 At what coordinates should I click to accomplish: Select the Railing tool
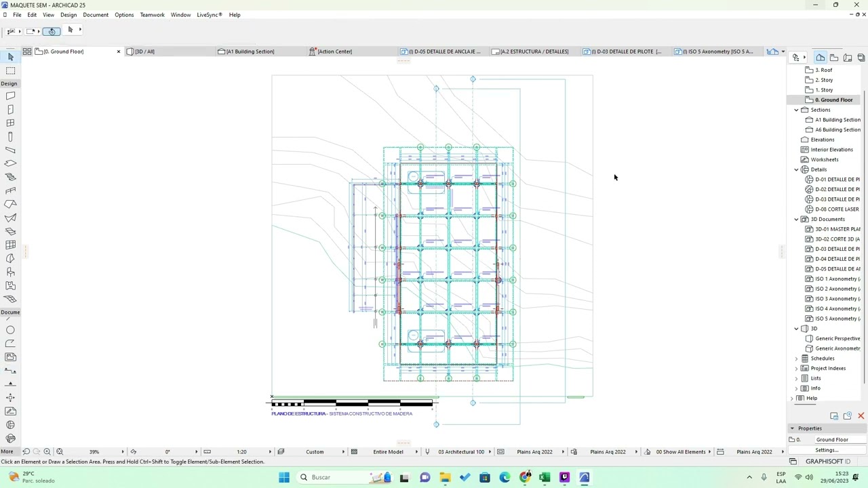[10, 191]
